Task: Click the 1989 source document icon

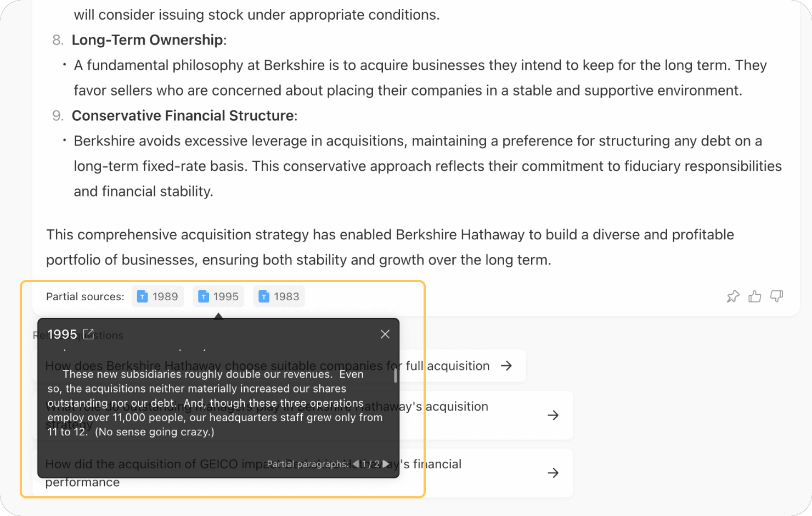Action: [x=143, y=296]
